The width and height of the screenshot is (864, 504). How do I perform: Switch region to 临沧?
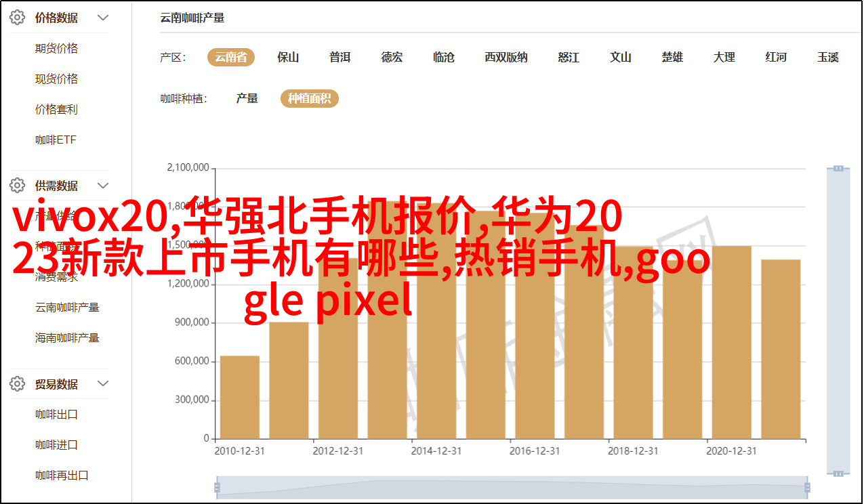[x=444, y=58]
